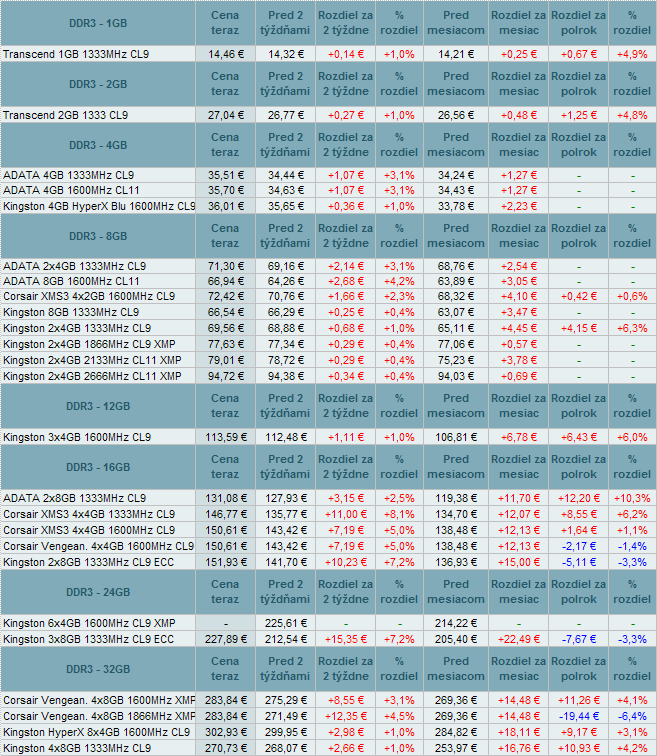Select Kingston 2x4GB 2133MHz CL11 XMP row

click(x=92, y=360)
